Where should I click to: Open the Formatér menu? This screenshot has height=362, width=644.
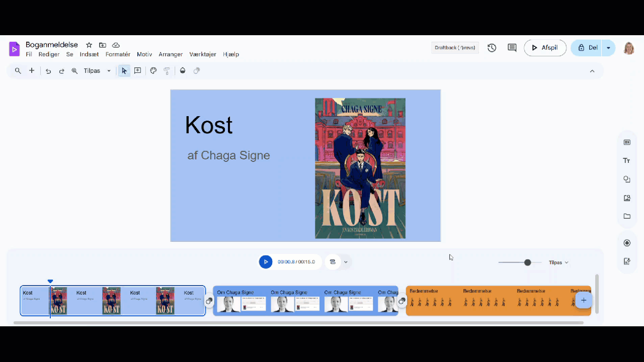(118, 54)
